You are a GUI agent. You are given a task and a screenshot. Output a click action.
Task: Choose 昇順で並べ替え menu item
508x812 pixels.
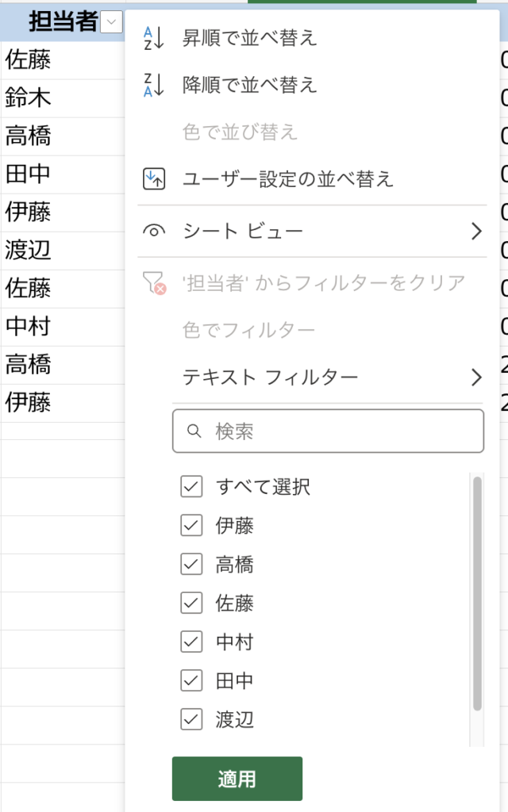click(250, 39)
